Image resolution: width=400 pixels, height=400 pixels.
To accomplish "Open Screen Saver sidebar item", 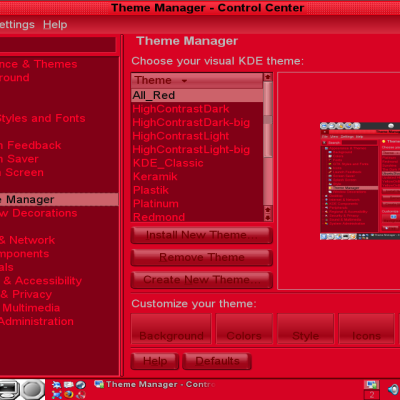I will pyautogui.click(x=19, y=159).
